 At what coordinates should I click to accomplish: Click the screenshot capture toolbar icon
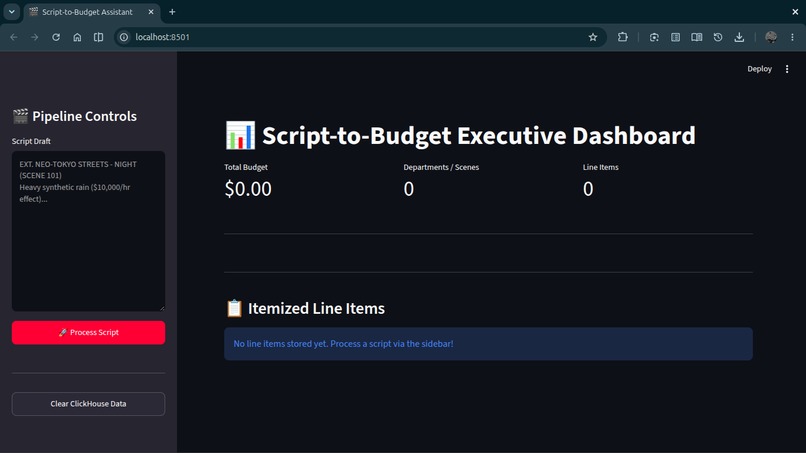pos(654,37)
